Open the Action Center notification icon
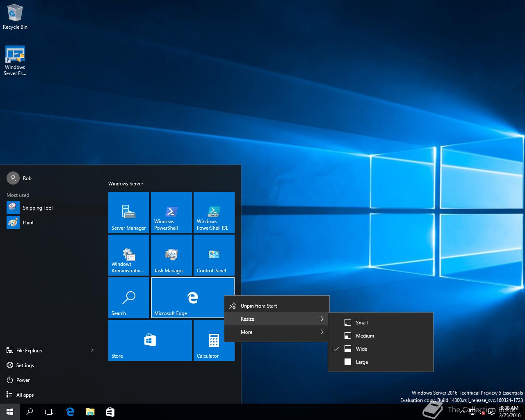The height and width of the screenshot is (420, 525). point(492,412)
